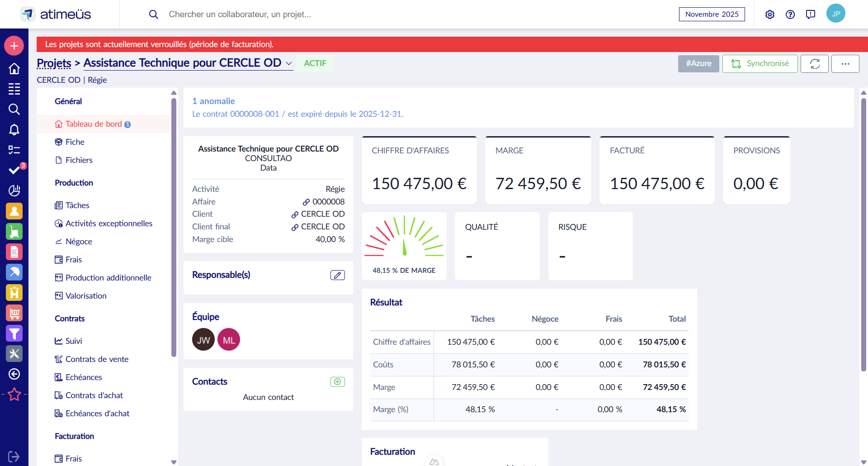
Task: Add a contact with plus icon
Action: 337,382
